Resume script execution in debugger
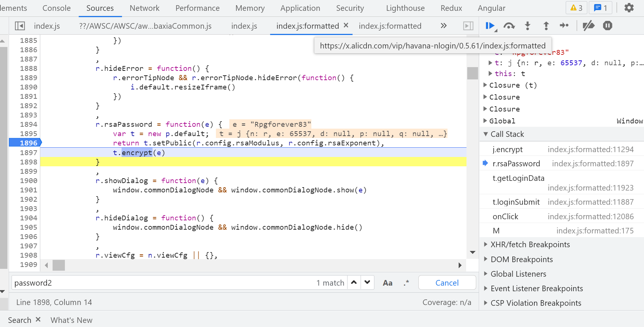This screenshot has width=644, height=327. (490, 26)
